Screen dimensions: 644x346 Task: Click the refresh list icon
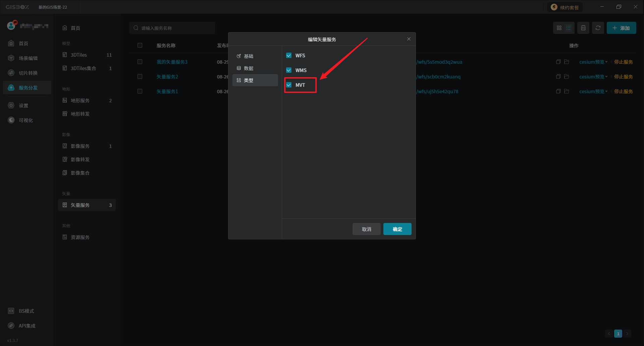click(598, 28)
